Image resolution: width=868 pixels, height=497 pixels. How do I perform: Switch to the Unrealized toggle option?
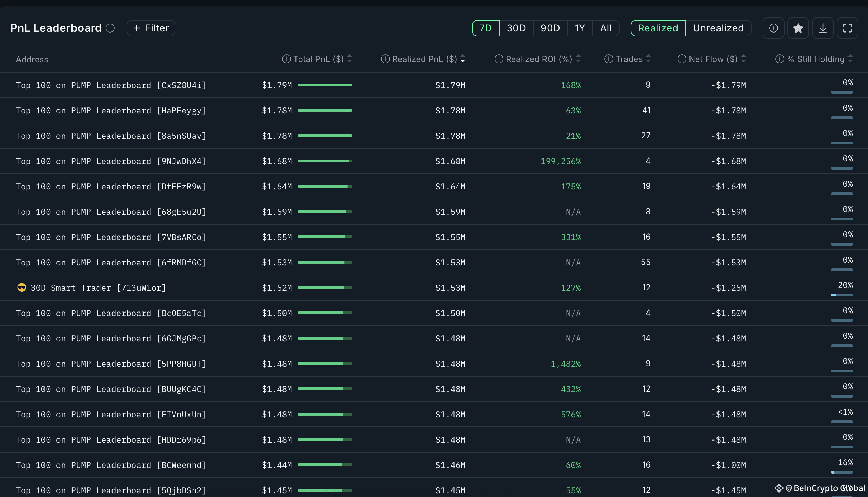pos(718,28)
